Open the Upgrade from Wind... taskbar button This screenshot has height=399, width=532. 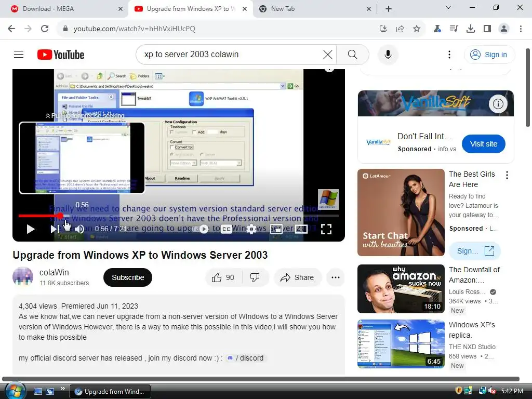[110, 392]
